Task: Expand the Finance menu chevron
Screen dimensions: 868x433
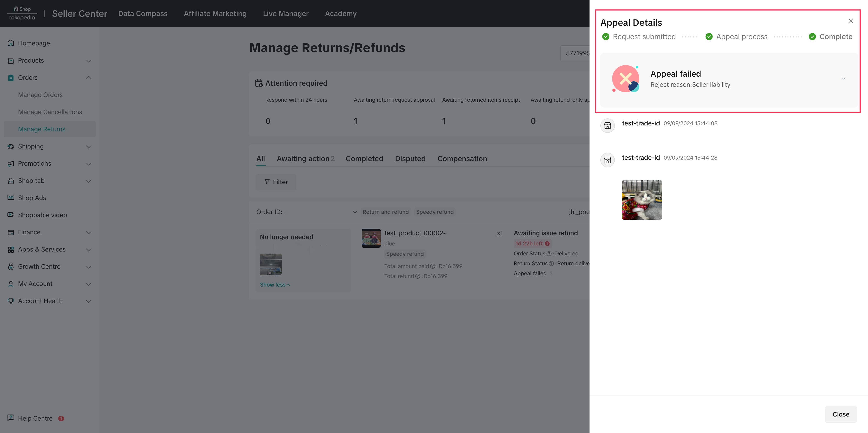Action: 89,233
